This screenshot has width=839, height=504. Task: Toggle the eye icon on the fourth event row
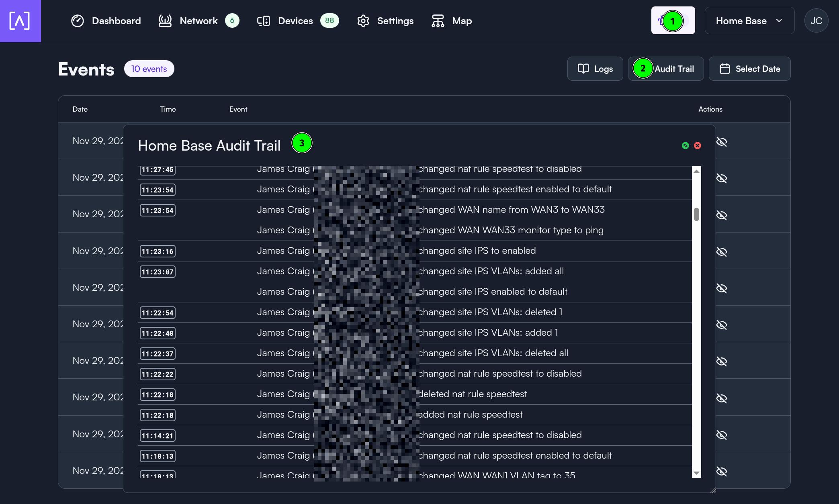(x=722, y=252)
